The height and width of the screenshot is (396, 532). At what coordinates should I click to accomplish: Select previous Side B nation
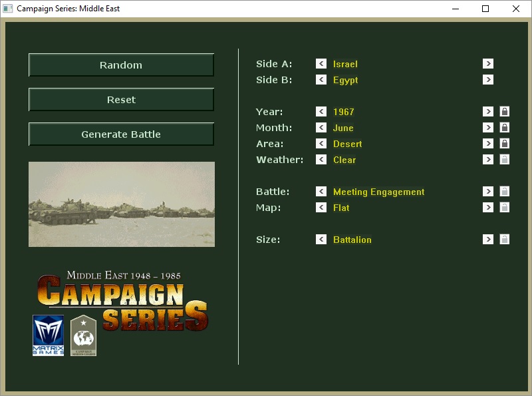click(321, 79)
